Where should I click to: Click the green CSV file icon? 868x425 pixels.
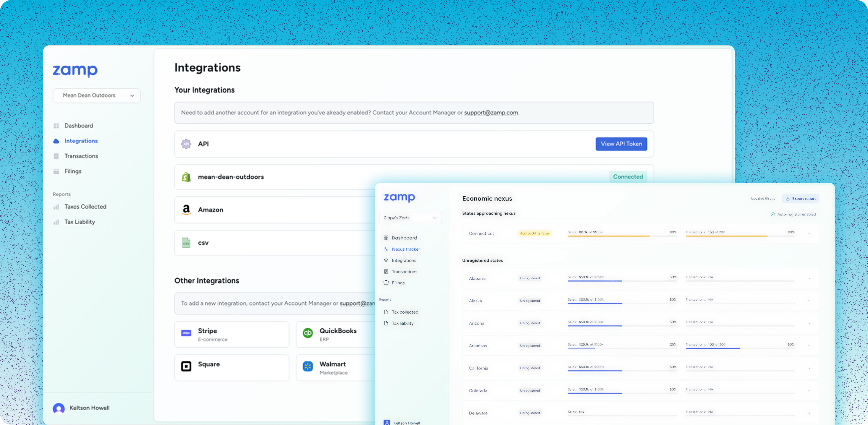point(186,243)
